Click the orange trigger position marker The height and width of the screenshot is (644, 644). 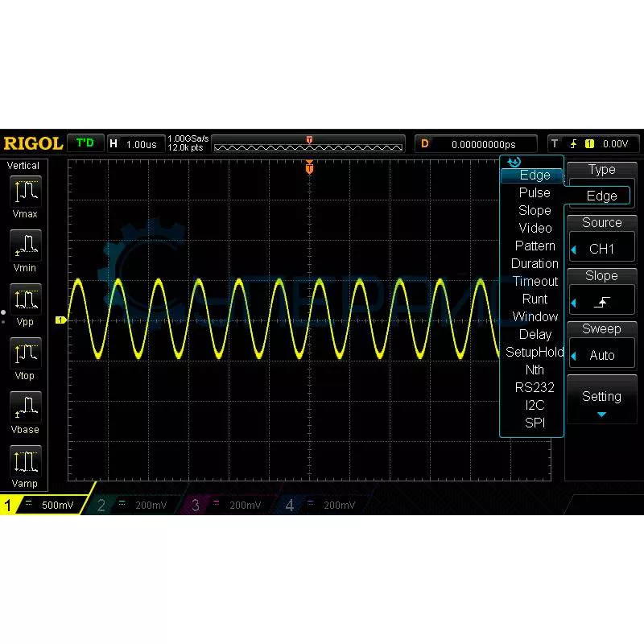(x=309, y=168)
